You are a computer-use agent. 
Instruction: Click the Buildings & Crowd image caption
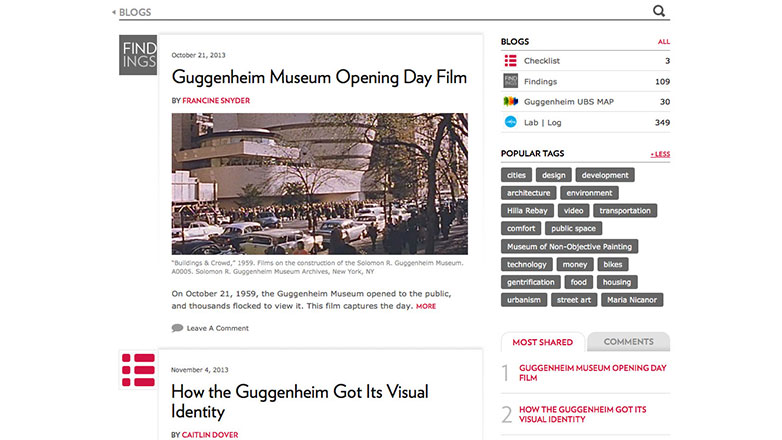(317, 267)
